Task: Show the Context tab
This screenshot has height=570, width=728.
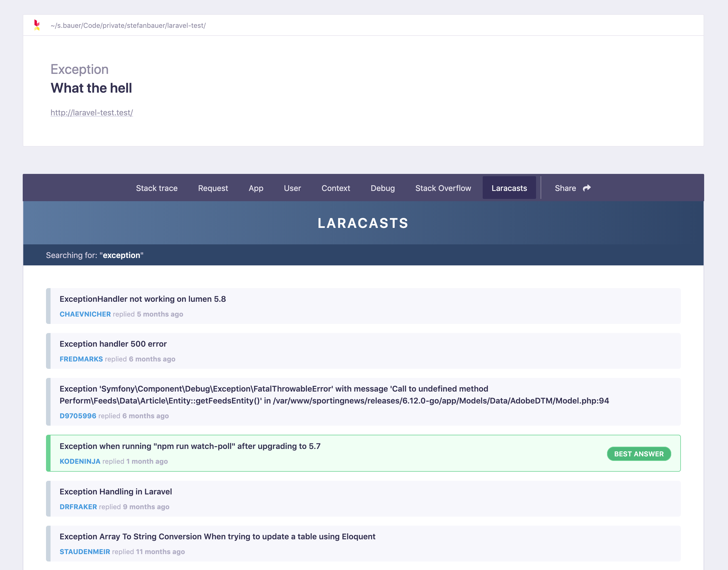Action: click(x=336, y=188)
